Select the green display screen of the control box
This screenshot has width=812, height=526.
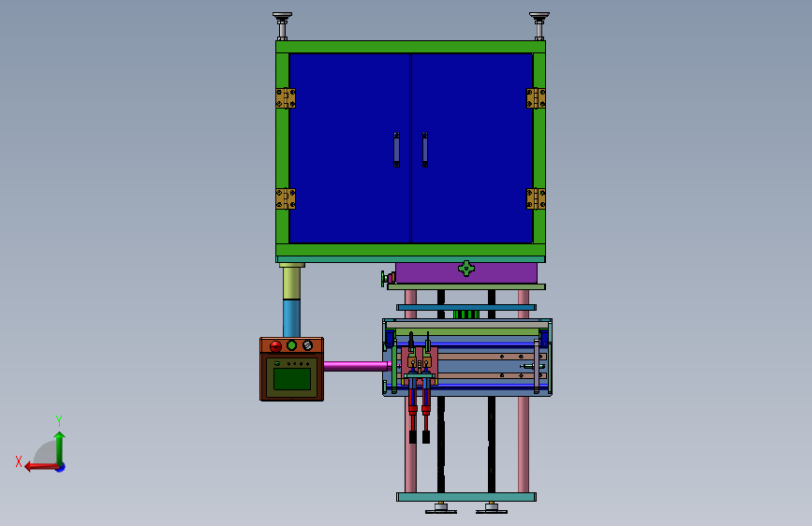[292, 378]
